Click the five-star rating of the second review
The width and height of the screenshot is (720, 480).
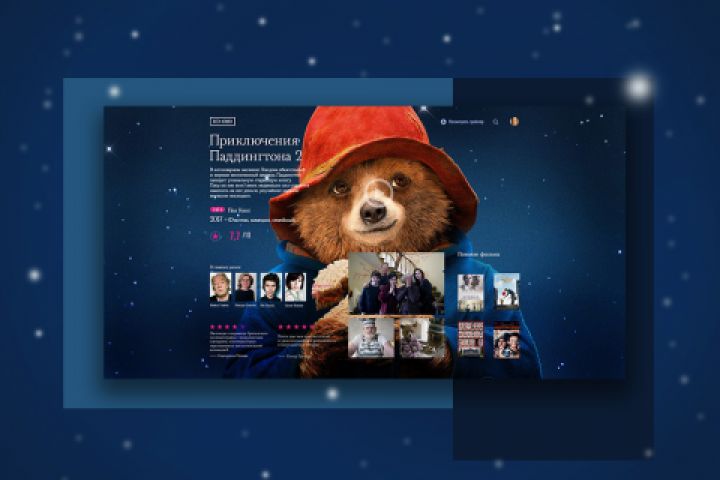[295, 327]
